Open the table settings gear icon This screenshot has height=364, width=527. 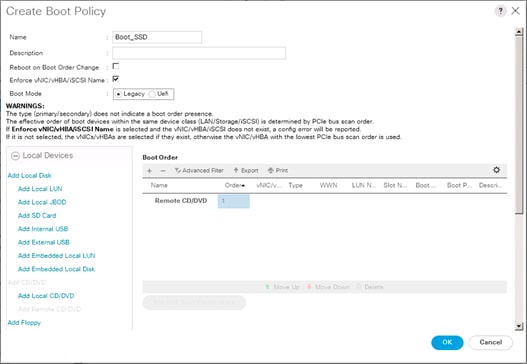[x=496, y=170]
